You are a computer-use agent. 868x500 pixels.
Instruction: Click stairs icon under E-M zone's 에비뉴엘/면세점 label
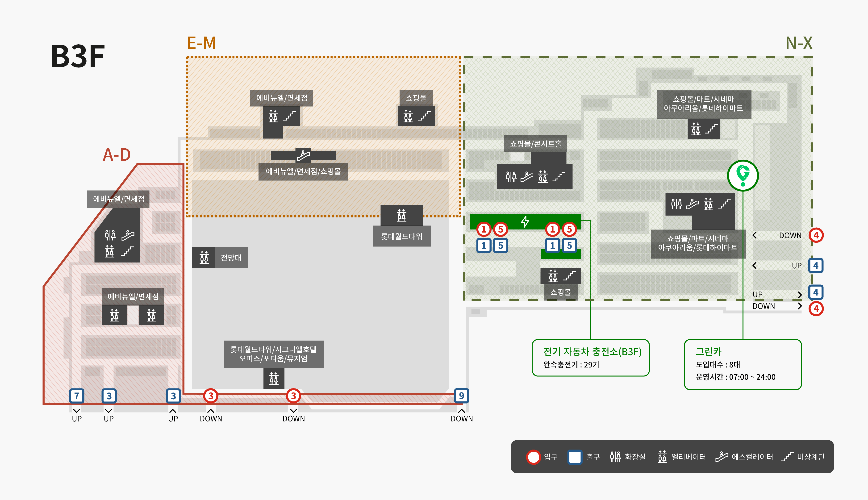tap(289, 116)
